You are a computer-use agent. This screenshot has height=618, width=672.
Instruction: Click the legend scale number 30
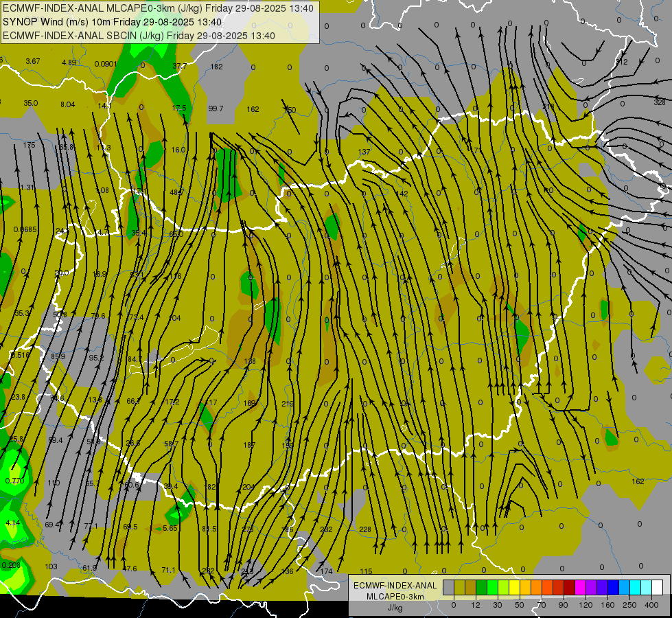click(497, 605)
